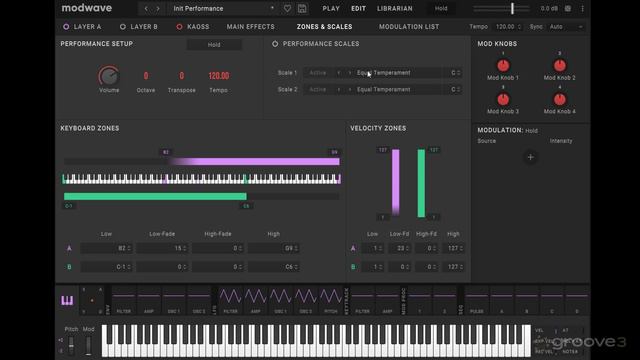Open the LIBRARIAN view
The image size is (640, 360).
[x=394, y=8]
